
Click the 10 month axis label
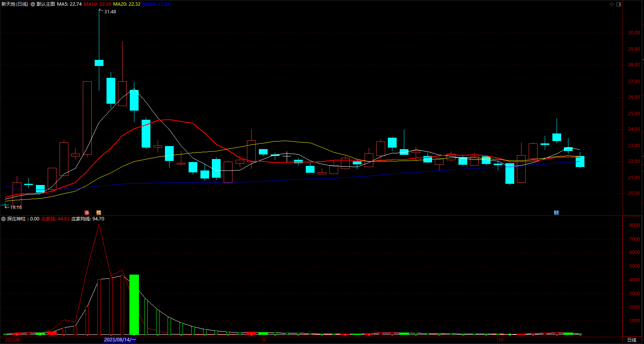click(500, 340)
